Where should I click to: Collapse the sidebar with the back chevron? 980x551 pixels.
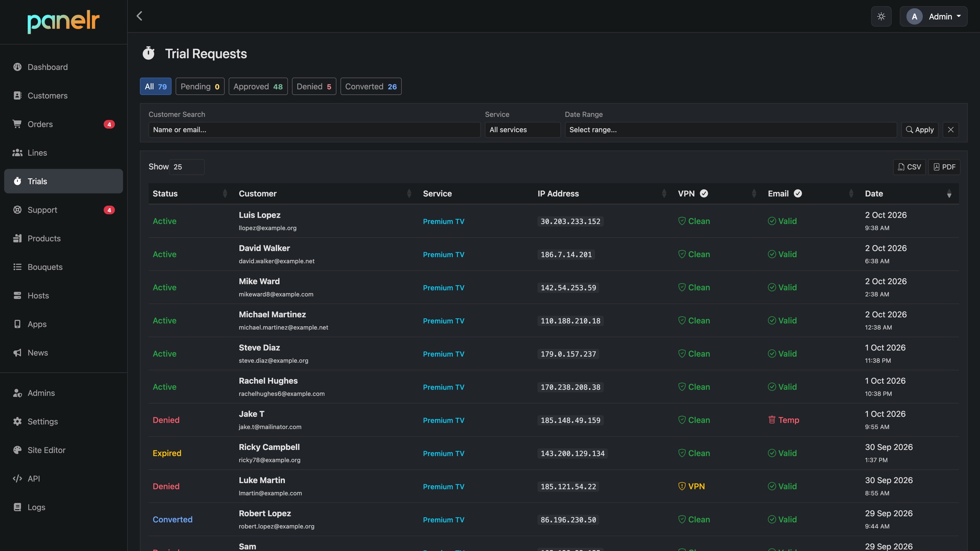click(x=139, y=16)
